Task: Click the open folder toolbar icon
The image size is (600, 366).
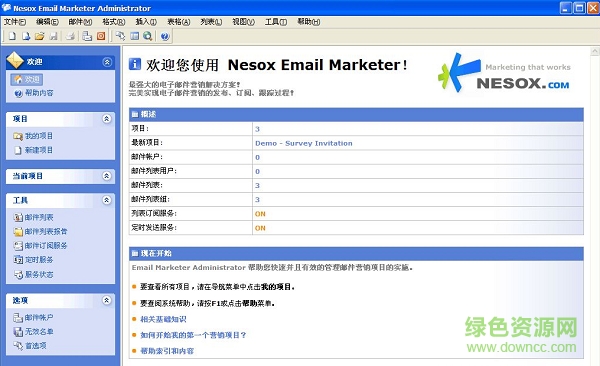Action: click(39, 36)
